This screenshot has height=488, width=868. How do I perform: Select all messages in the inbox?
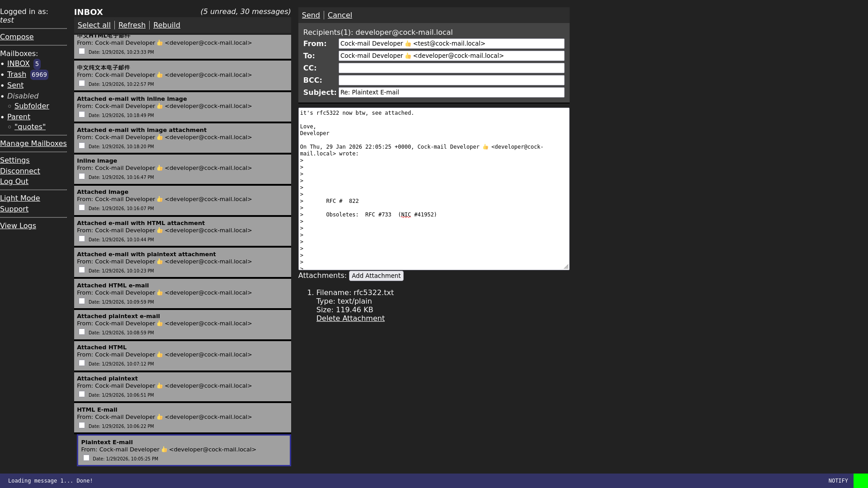(x=94, y=25)
